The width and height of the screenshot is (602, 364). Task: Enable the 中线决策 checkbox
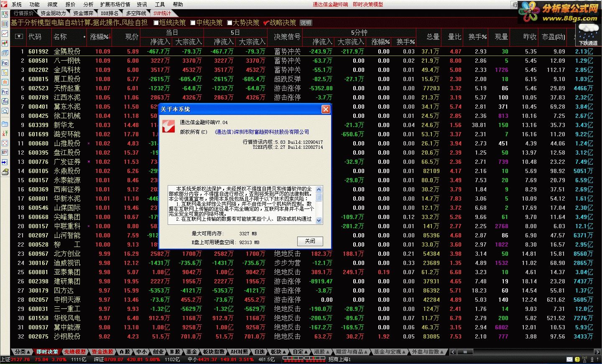[193, 23]
